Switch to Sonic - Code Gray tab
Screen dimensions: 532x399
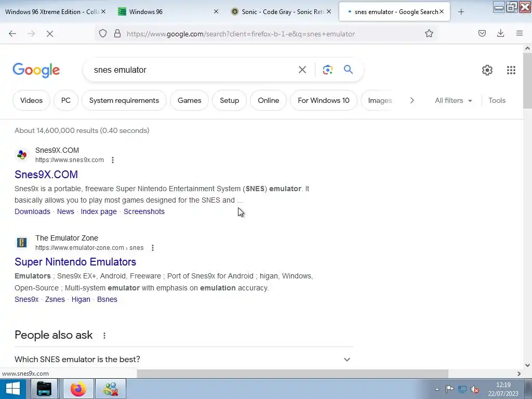[x=278, y=12]
